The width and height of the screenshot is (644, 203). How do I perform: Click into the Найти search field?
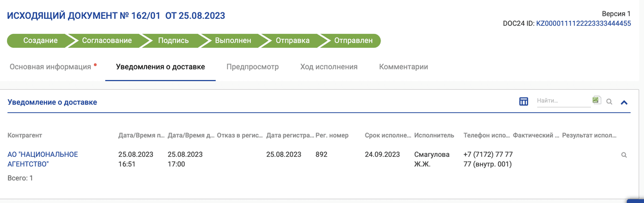click(x=564, y=100)
